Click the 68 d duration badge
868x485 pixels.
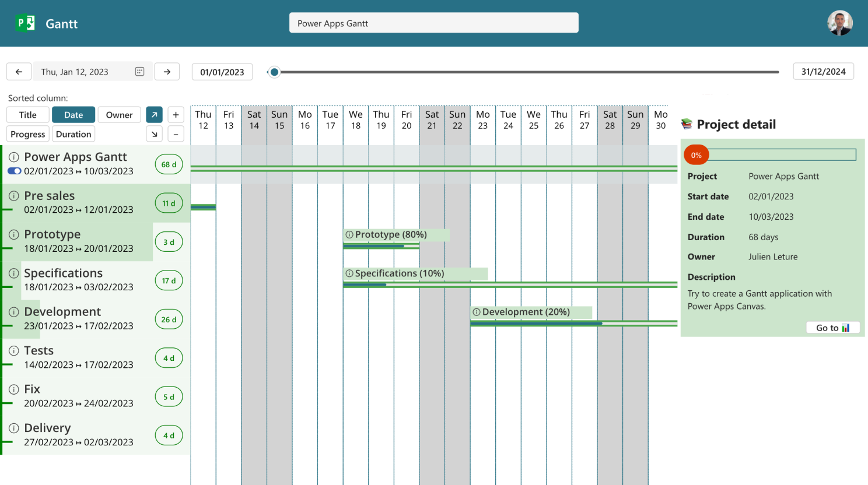coord(169,164)
